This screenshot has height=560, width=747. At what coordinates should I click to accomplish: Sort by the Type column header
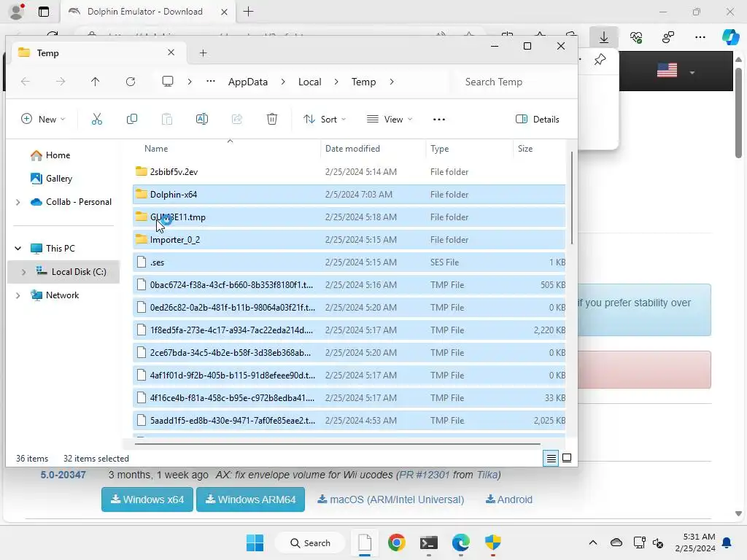pos(439,149)
